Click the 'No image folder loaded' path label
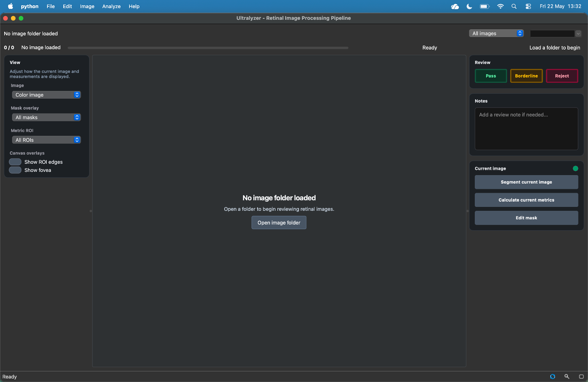The width and height of the screenshot is (588, 382). 31,34
